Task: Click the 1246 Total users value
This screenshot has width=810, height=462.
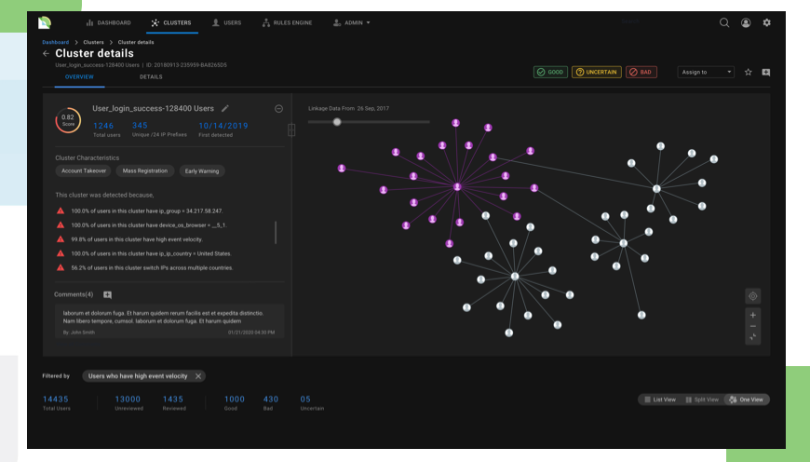Action: pos(103,126)
